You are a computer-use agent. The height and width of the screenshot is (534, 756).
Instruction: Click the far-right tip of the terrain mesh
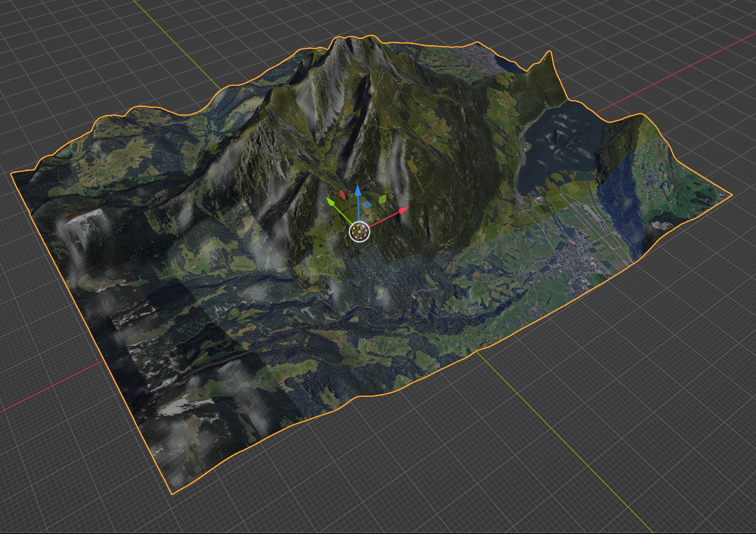point(731,194)
